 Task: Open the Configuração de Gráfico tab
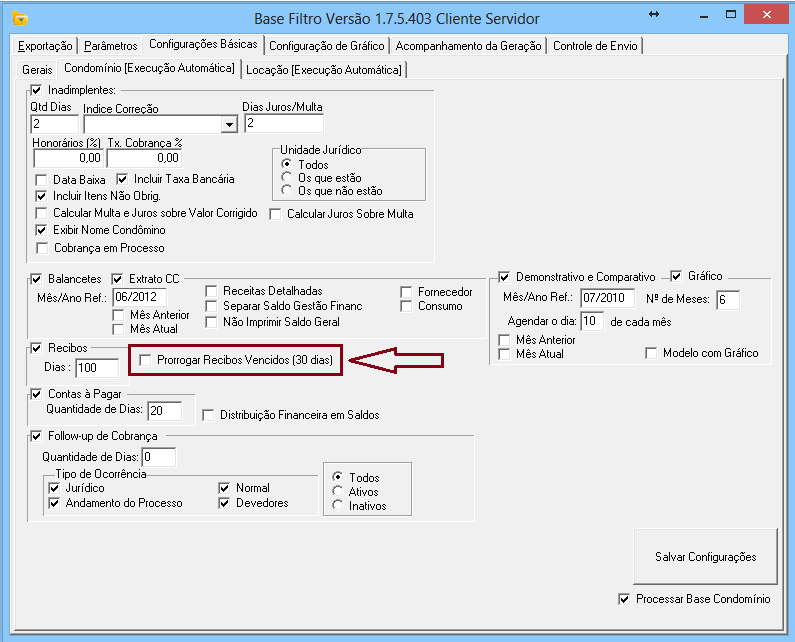(x=327, y=46)
